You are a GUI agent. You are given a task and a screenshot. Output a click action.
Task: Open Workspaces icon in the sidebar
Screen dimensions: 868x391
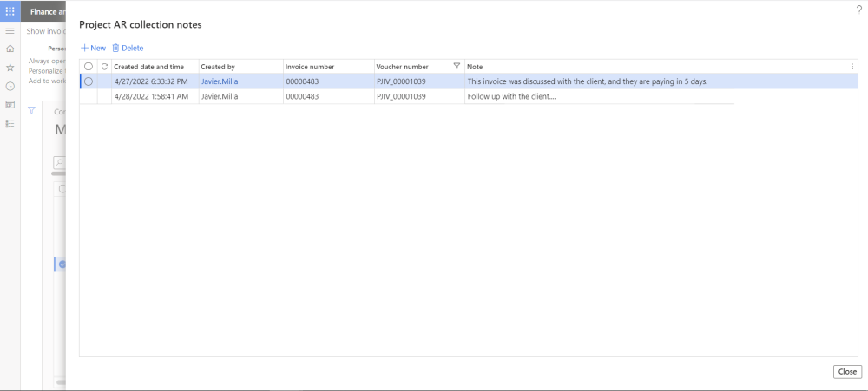10,105
